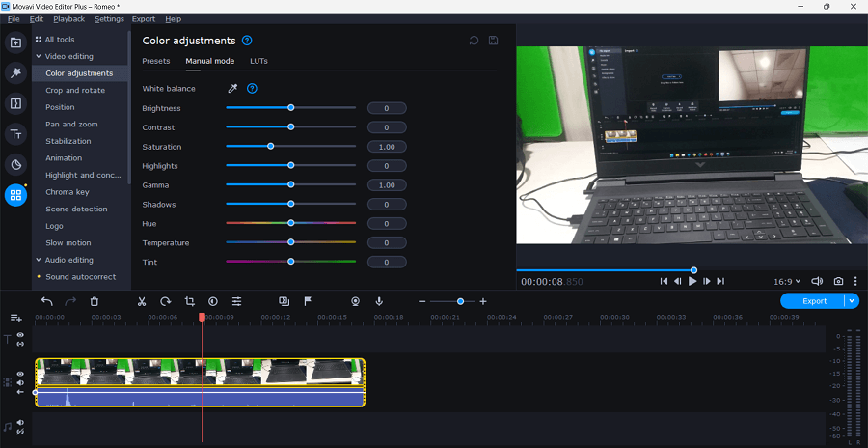Select Chroma key from the tools list

pyautogui.click(x=67, y=192)
